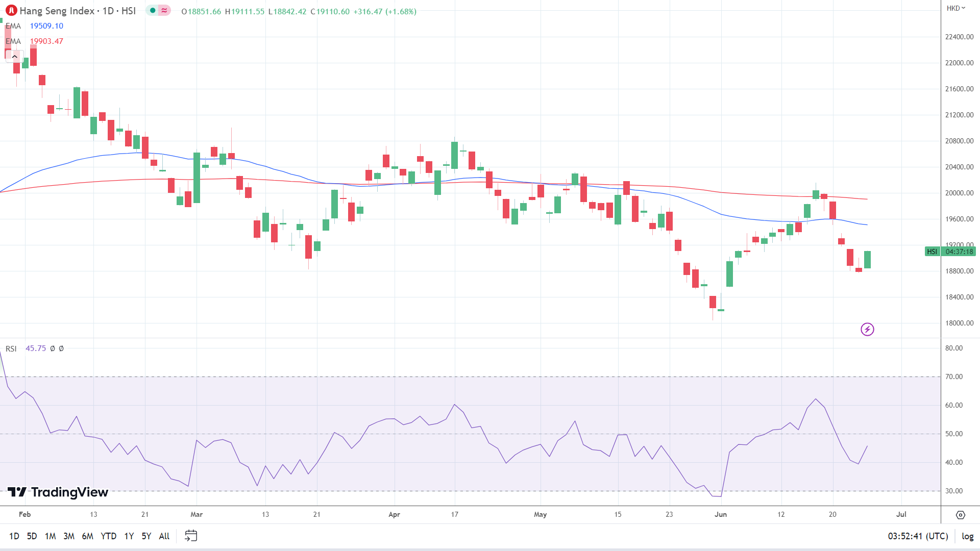
Task: Click the 04:37:18 countdown label
Action: click(959, 252)
